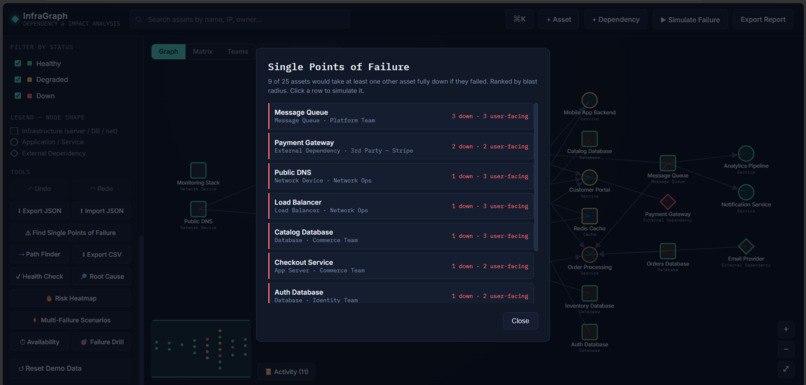Viewport: 806px width, 385px height.
Task: Click the Public DNS graph node
Action: (198, 209)
